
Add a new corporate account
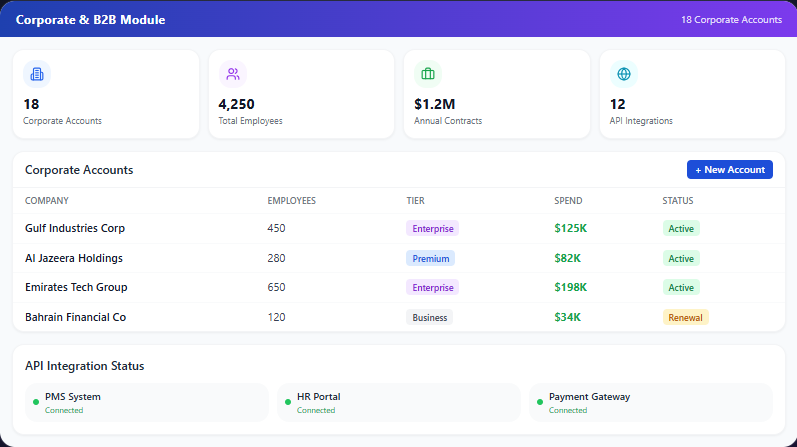[729, 170]
